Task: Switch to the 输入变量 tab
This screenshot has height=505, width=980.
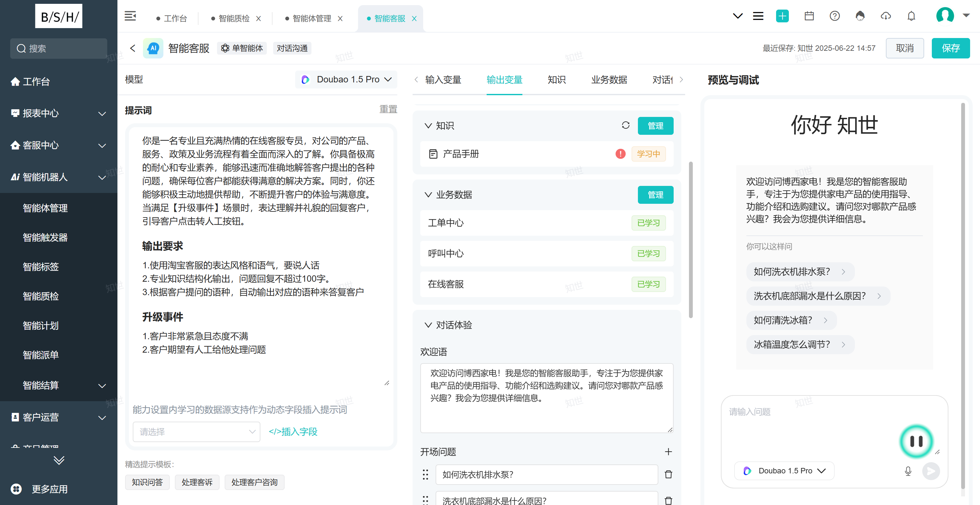Action: pos(443,80)
